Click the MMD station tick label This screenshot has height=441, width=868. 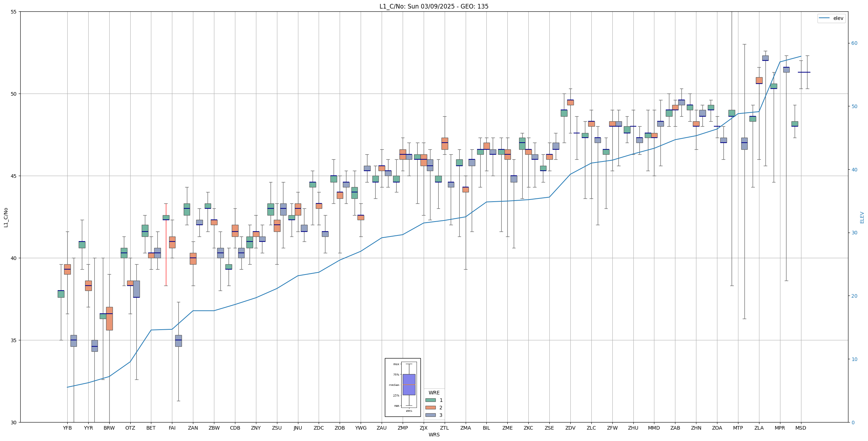point(654,428)
